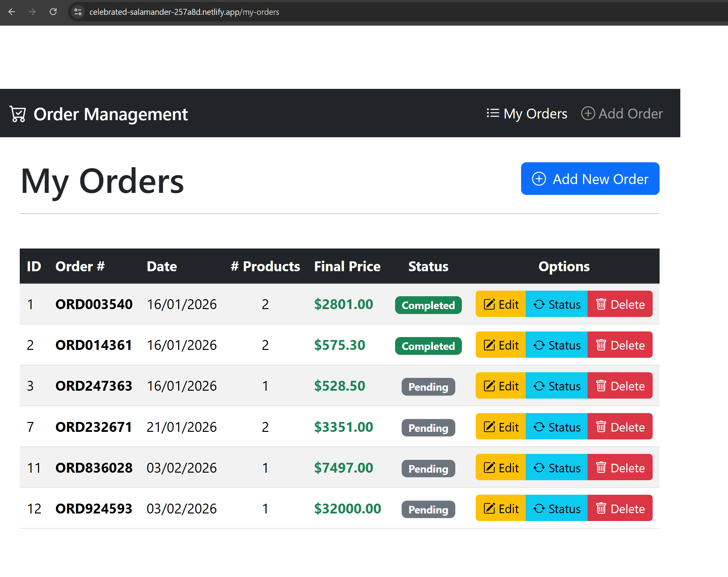The image size is (728, 577).
Task: Delete order ORD247363
Action: pyautogui.click(x=620, y=386)
